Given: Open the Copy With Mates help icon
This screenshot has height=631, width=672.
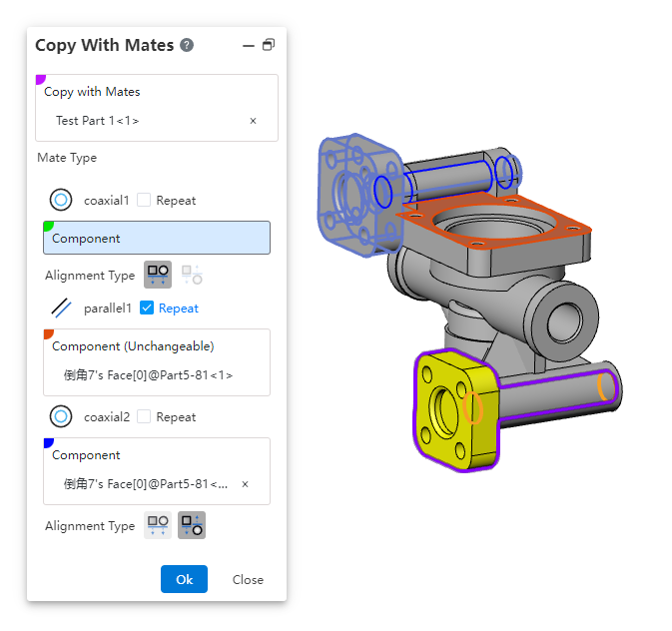Looking at the screenshot, I should (x=187, y=45).
